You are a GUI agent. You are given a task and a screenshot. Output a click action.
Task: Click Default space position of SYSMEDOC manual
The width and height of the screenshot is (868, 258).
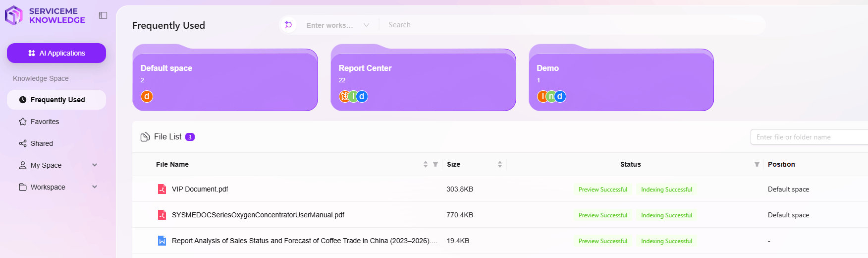click(x=788, y=215)
